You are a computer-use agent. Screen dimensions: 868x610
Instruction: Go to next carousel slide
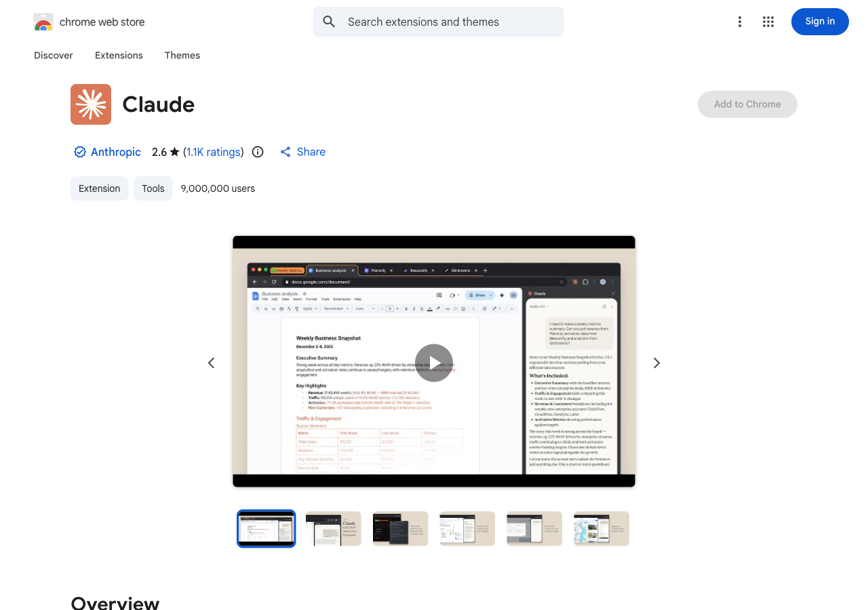[656, 363]
